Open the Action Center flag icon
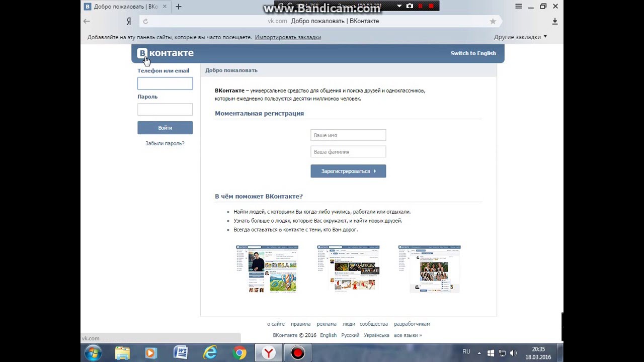The height and width of the screenshot is (362, 644). 491,353
